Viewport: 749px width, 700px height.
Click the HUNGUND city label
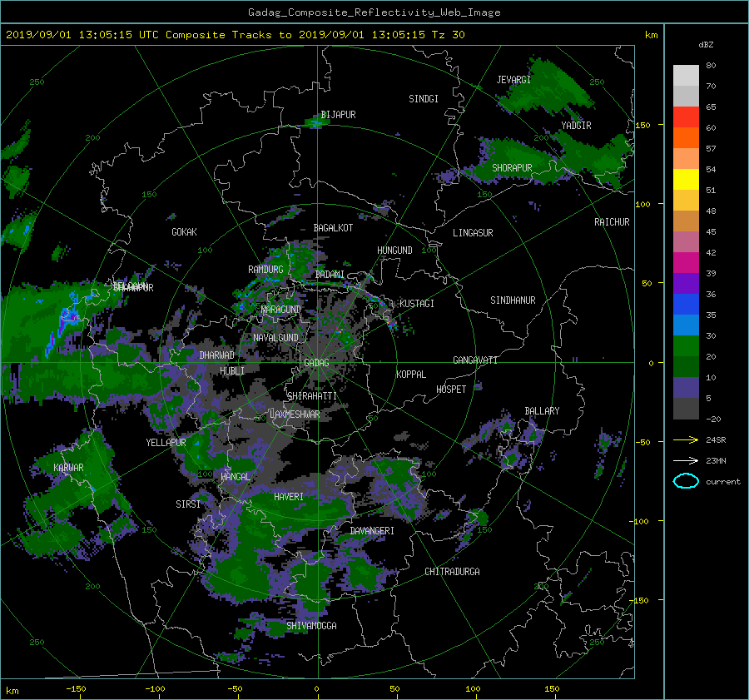(394, 251)
